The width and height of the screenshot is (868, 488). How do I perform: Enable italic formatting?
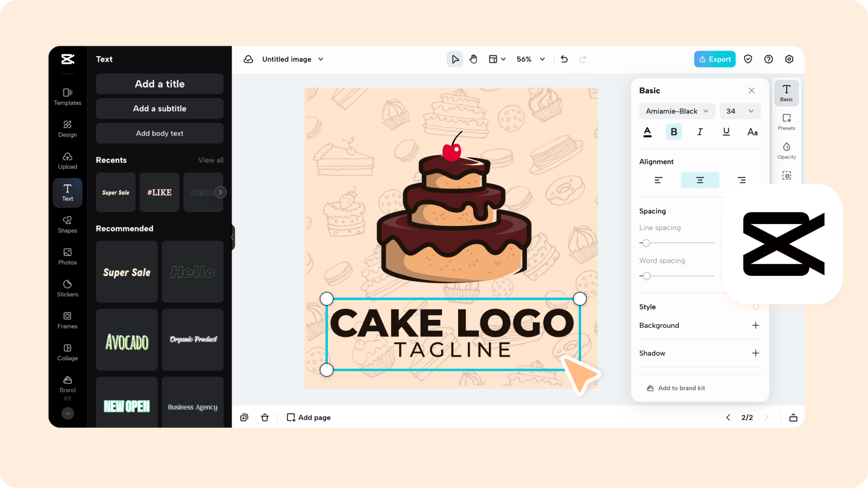pos(700,131)
